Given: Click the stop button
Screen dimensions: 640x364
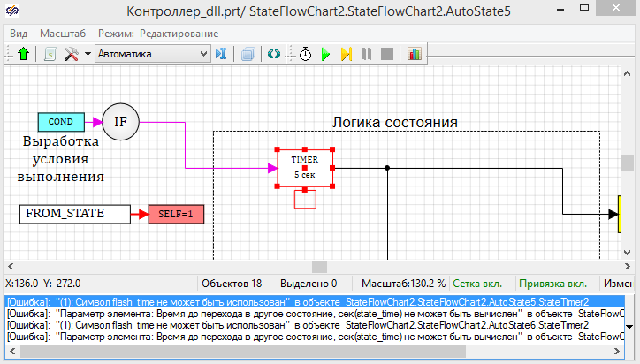Looking at the screenshot, I should point(387,54).
